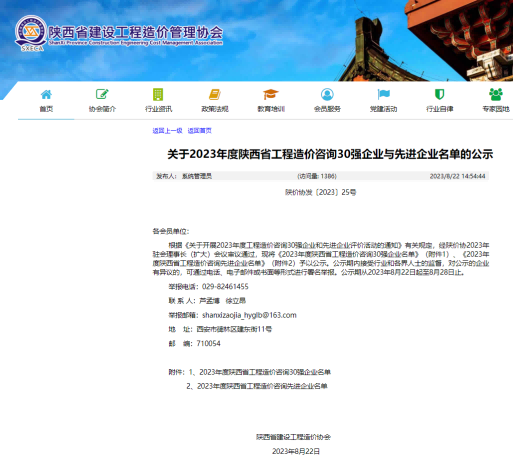The height and width of the screenshot is (461, 513).
Task: Click the home house icon
Action: tap(46, 94)
